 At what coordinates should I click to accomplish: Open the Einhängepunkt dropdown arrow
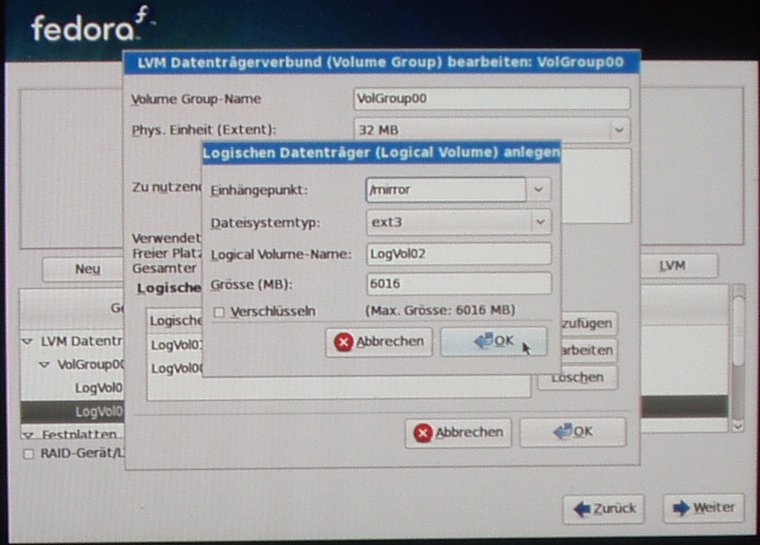(x=540, y=189)
